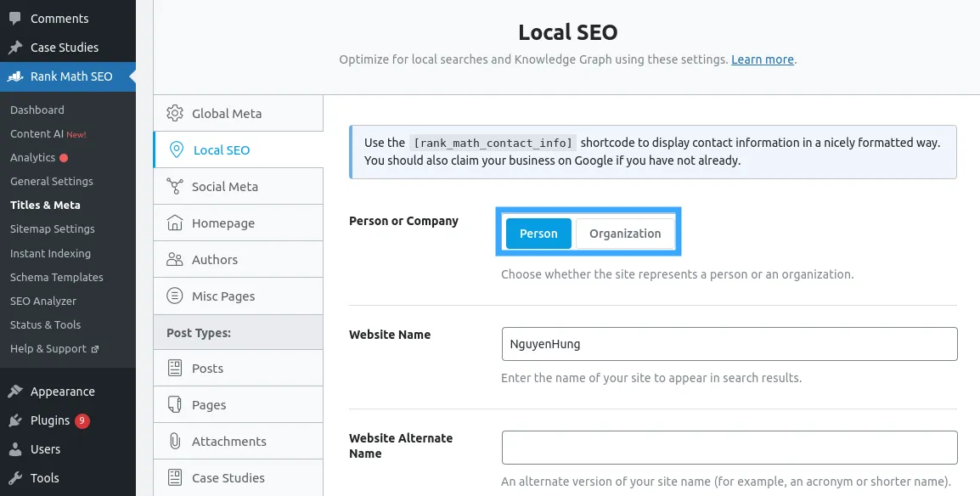This screenshot has height=496, width=980.
Task: Click the Users person icon
Action: (x=15, y=449)
